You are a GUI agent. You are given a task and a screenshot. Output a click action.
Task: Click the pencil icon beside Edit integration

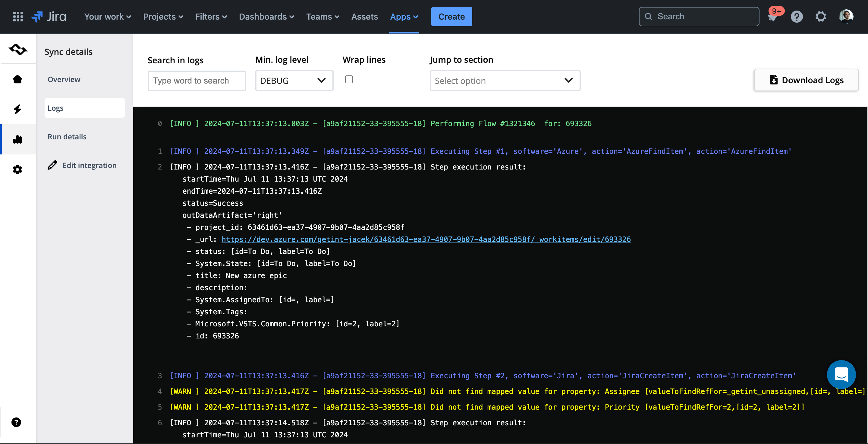(52, 165)
